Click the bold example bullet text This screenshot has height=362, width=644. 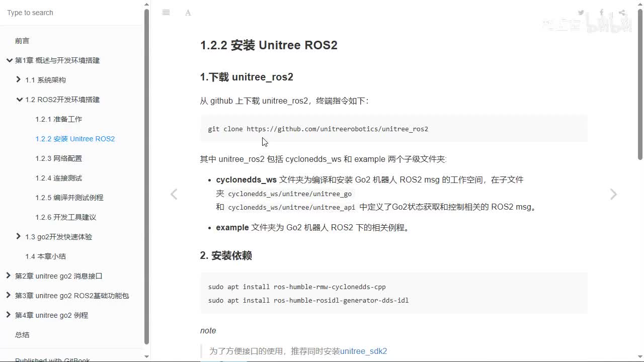pyautogui.click(x=232, y=227)
